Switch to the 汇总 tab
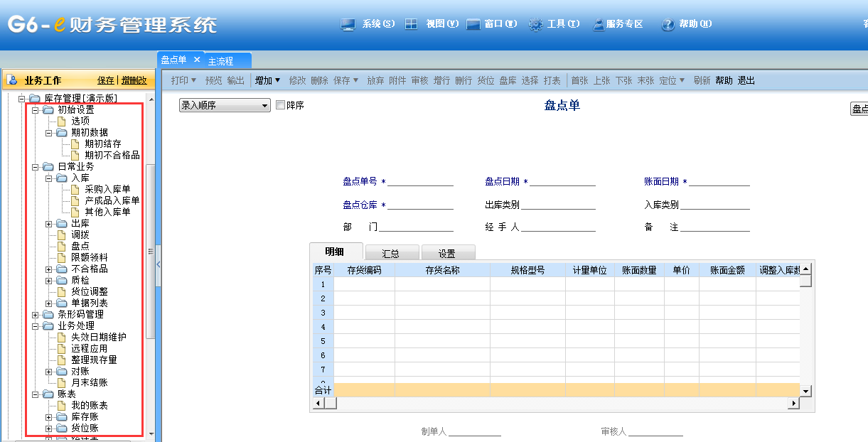 point(390,253)
